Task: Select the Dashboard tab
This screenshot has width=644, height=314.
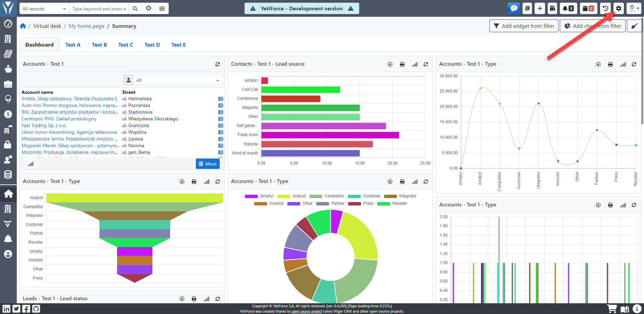Action: pyautogui.click(x=39, y=45)
